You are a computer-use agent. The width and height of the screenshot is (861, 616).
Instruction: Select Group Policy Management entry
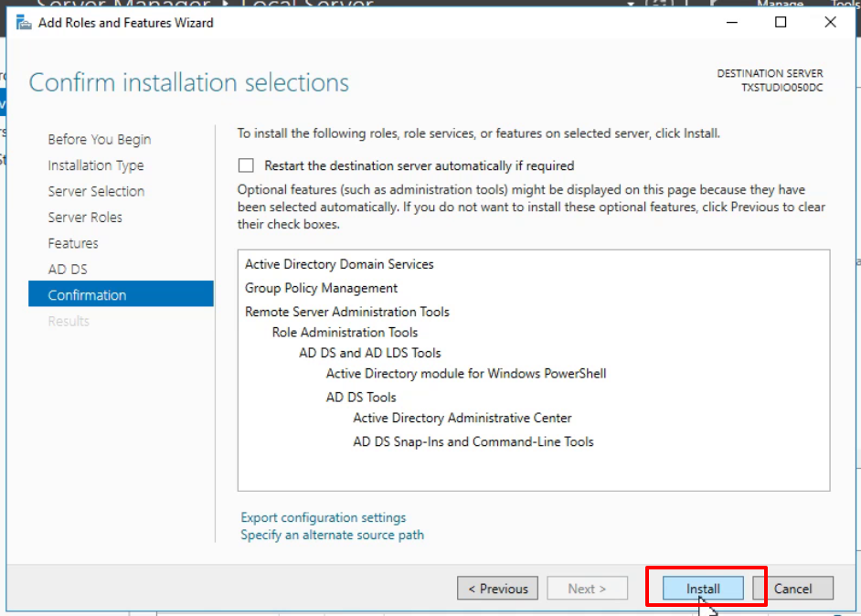tap(321, 288)
